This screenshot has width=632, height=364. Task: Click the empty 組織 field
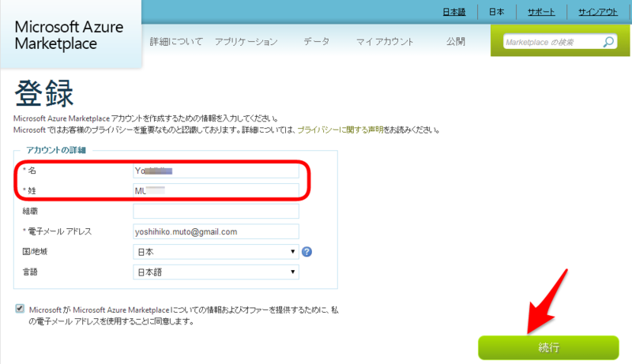tap(216, 211)
